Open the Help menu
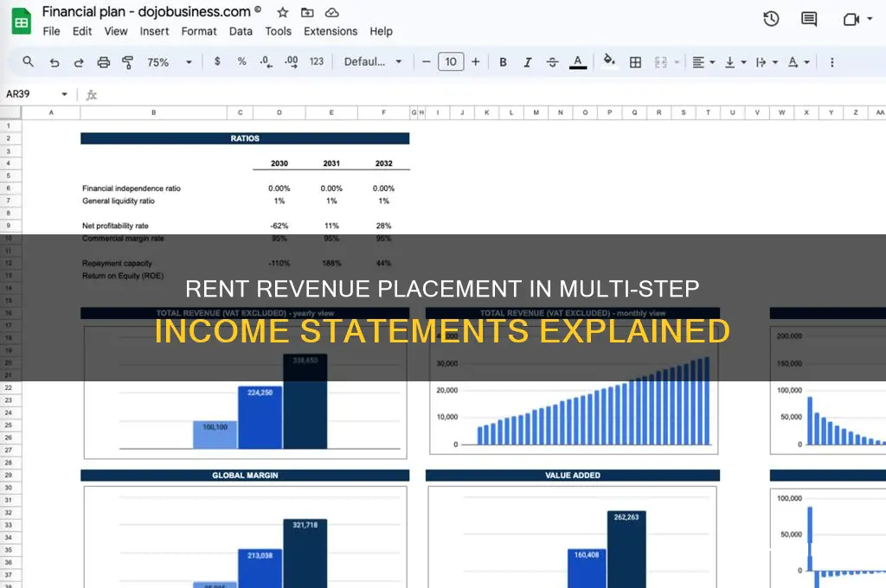 pos(381,32)
